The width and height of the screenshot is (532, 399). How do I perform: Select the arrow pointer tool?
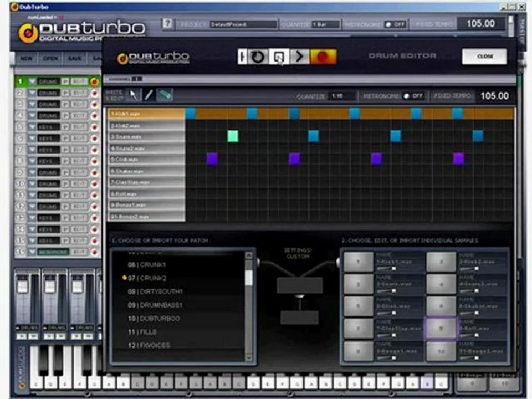134,95
